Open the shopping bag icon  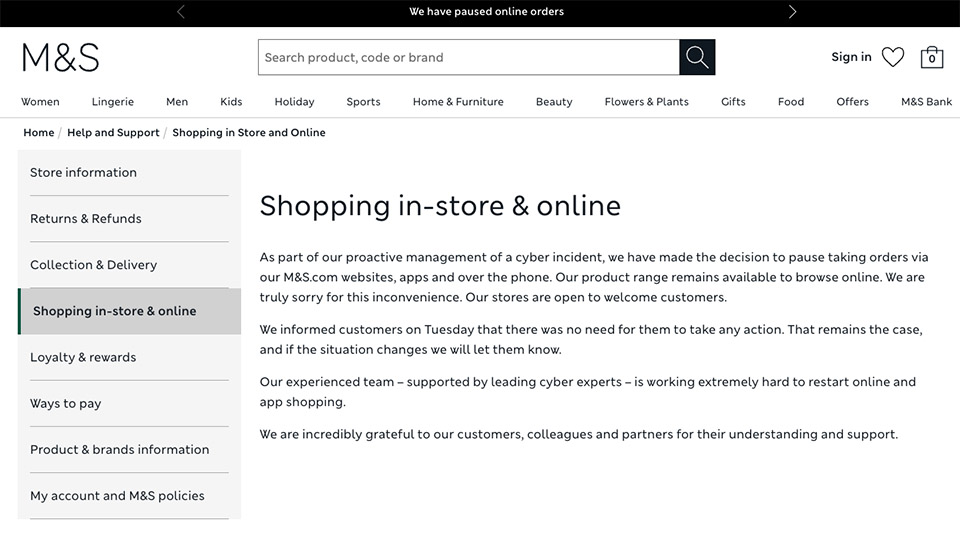(x=931, y=57)
